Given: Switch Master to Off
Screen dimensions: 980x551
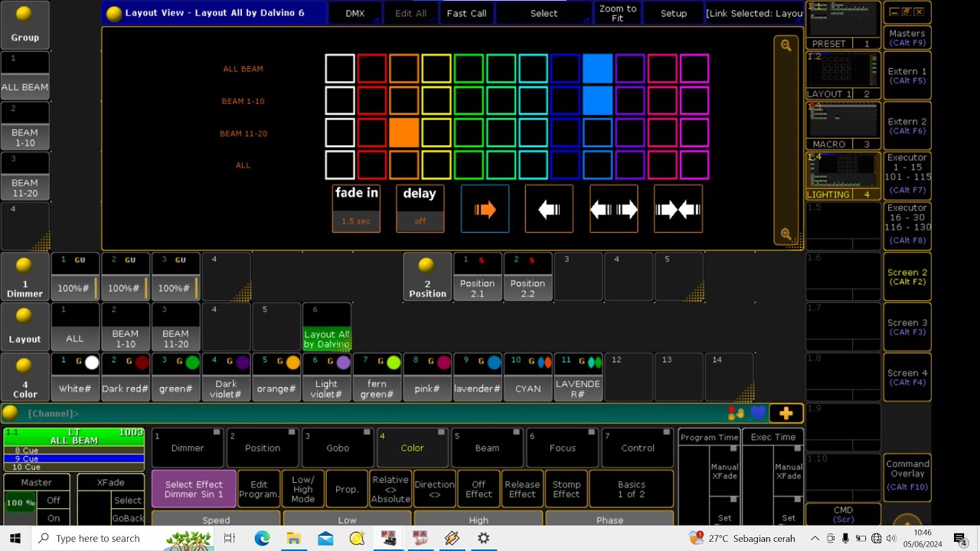Looking at the screenshot, I should coord(54,500).
